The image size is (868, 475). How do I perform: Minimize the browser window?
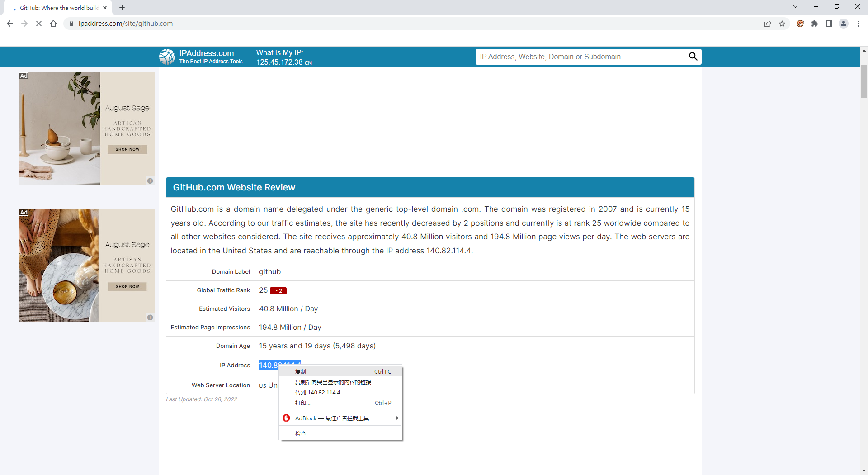[x=816, y=6]
